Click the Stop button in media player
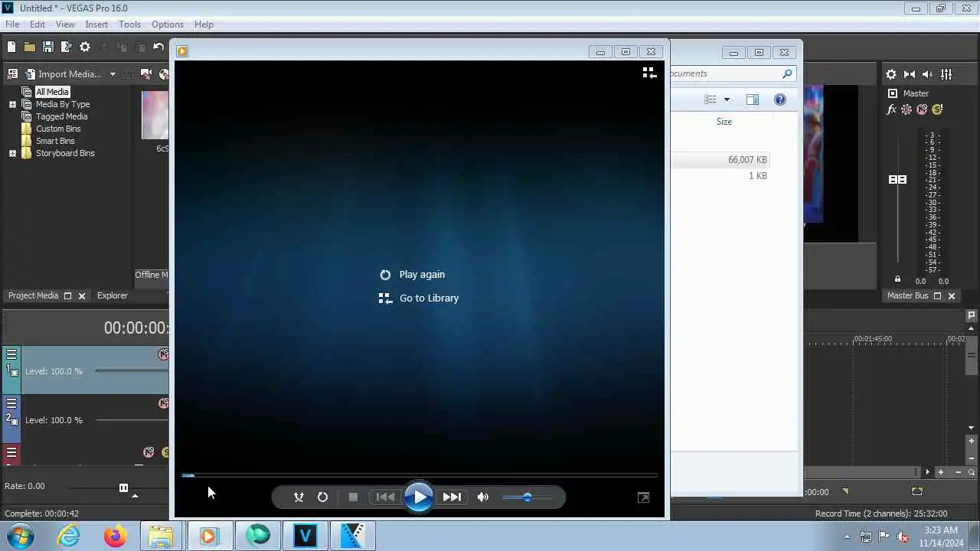980x551 pixels. click(353, 497)
